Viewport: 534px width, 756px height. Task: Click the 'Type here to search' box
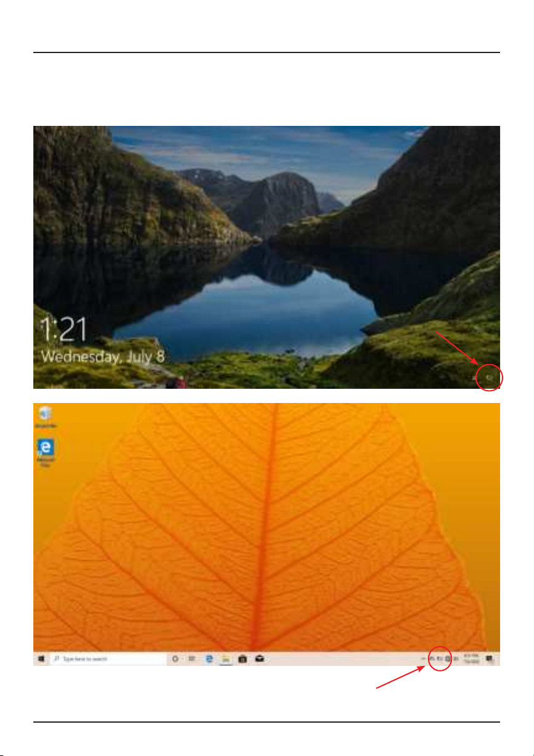pos(108,659)
